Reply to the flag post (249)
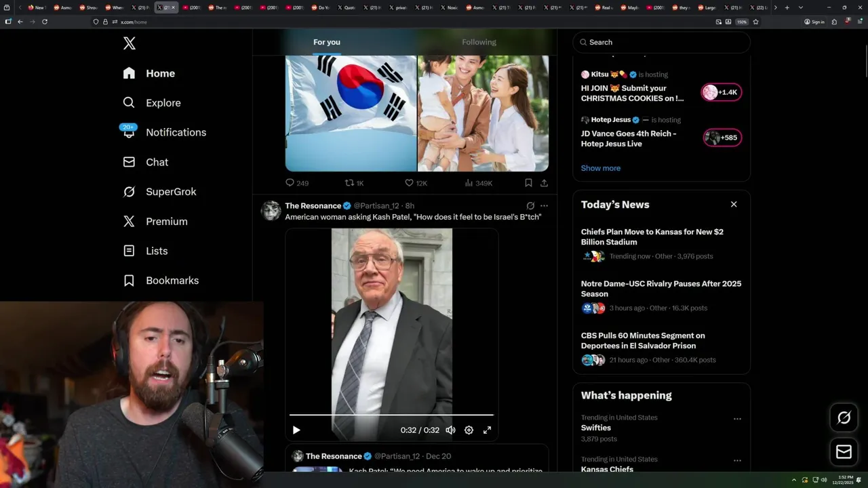This screenshot has width=868, height=488. coord(297,183)
